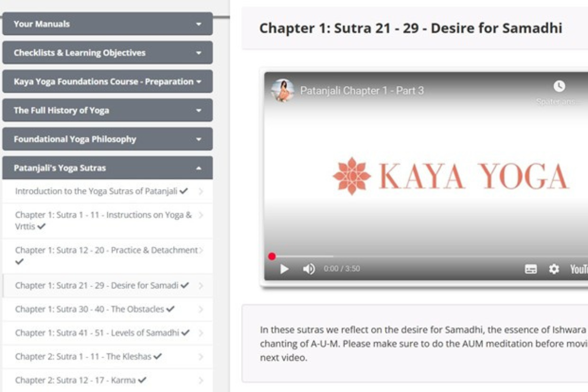This screenshot has height=392, width=588.
Task: Click the video progress bar scrubber
Action: tap(272, 256)
